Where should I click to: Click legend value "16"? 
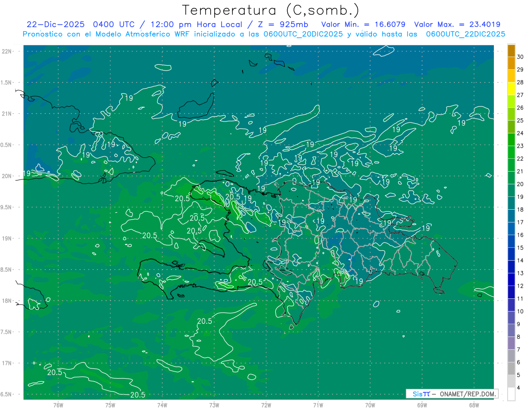pos(520,235)
